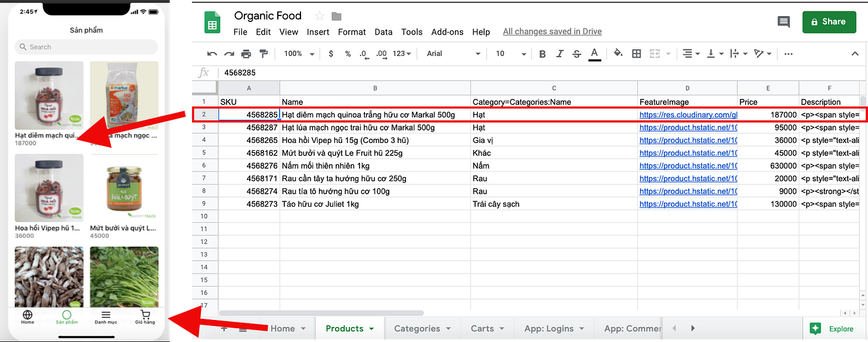
Task: Open the text wrapping dropdown
Action: (x=737, y=54)
